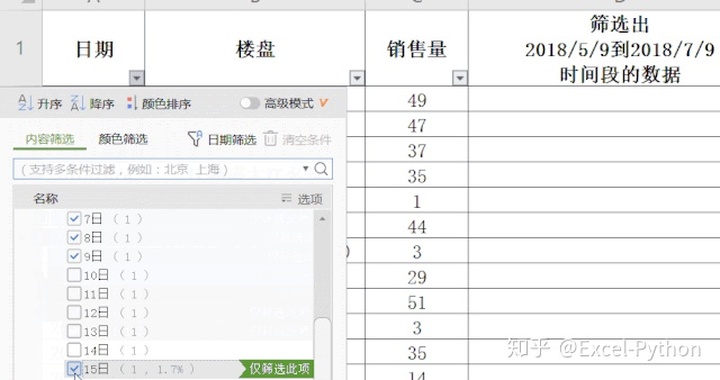Click the 仅筛选此项 button

[276, 369]
